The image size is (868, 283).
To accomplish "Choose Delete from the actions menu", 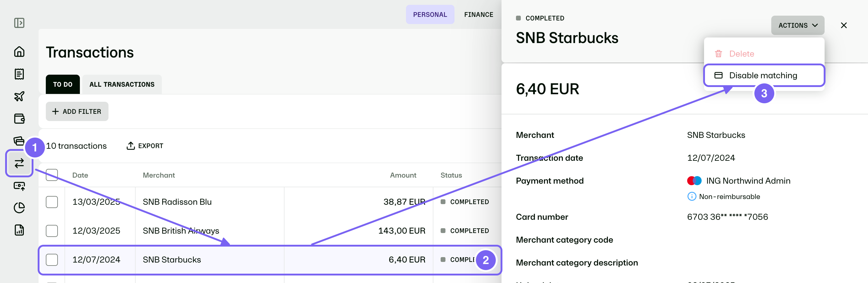I will [764, 54].
